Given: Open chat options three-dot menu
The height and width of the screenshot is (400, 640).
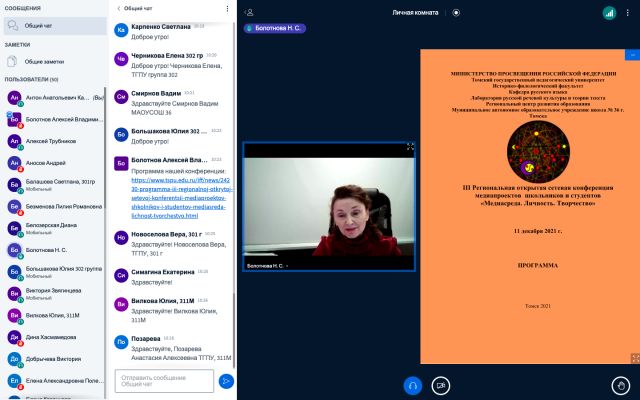Looking at the screenshot, I should pos(227,8).
